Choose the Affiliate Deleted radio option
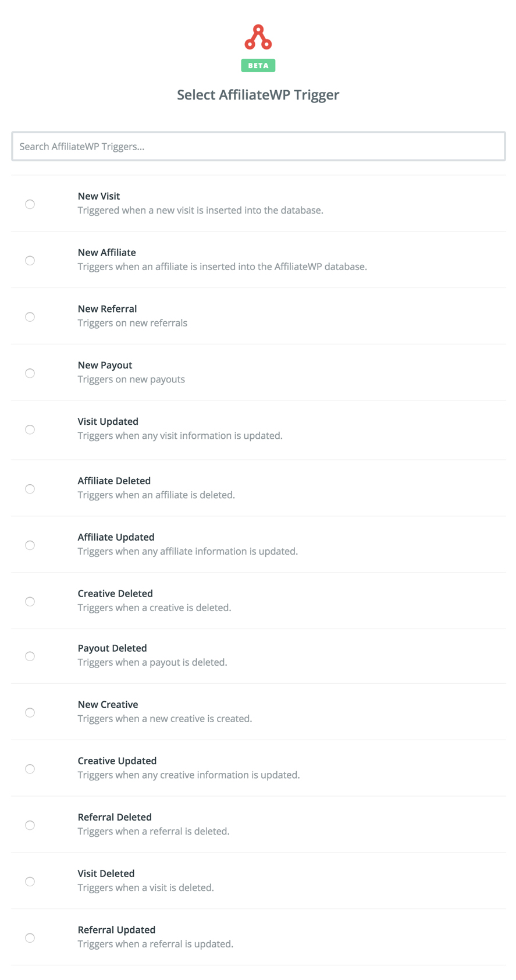 [30, 489]
